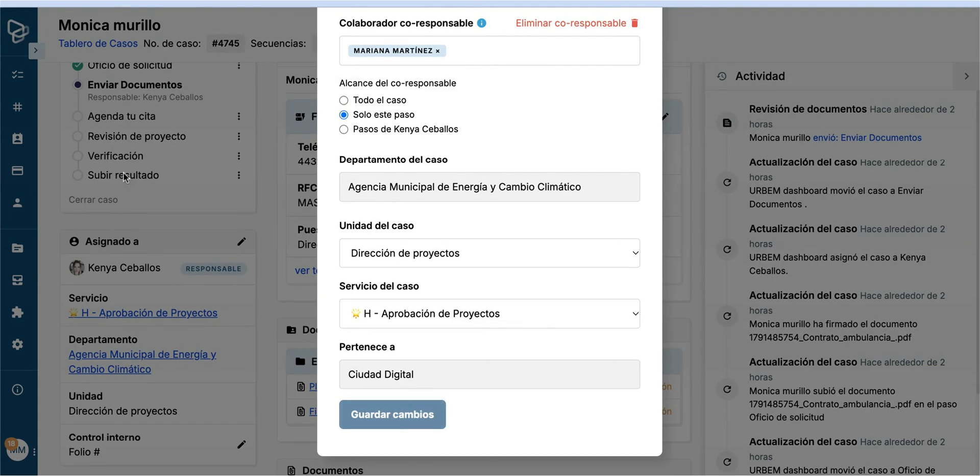This screenshot has height=476, width=980.
Task: Select Todo el caso radio option
Action: click(344, 100)
